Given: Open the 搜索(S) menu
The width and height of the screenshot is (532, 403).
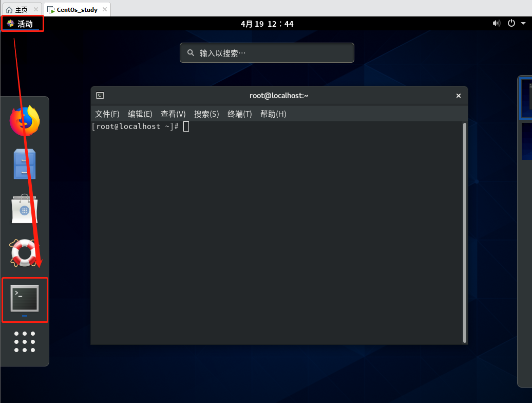Looking at the screenshot, I should (206, 114).
